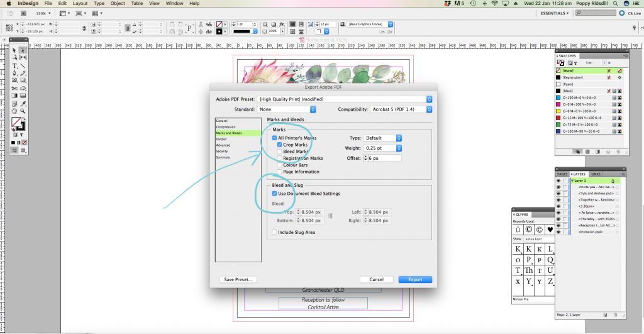Select the Type tool in toolbox

tap(14, 65)
